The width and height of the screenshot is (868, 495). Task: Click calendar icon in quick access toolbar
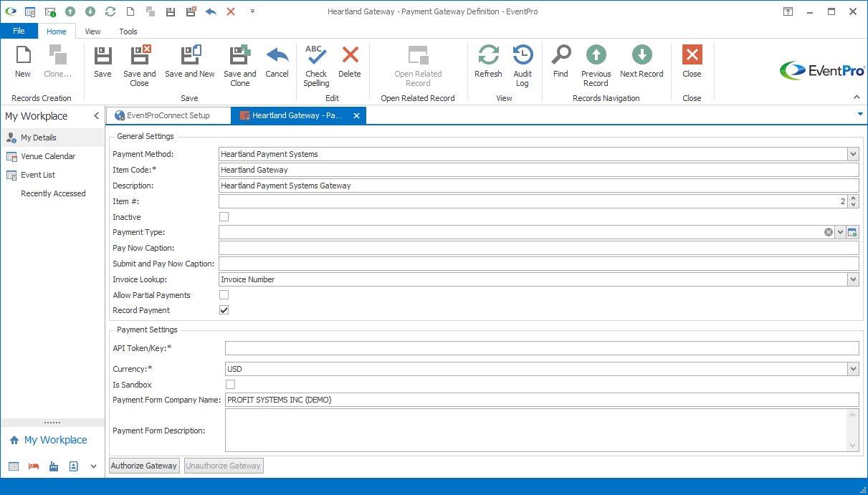pos(30,11)
